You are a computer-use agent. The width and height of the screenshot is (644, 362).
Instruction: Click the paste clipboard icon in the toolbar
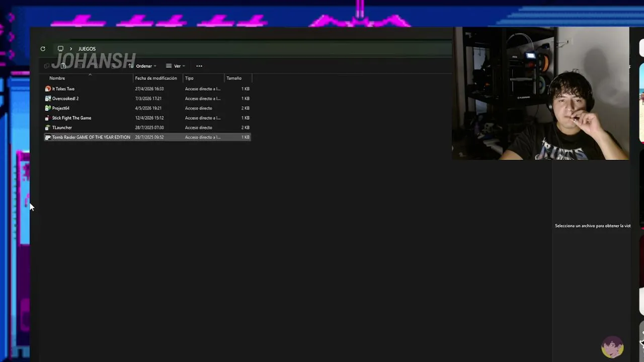click(63, 66)
